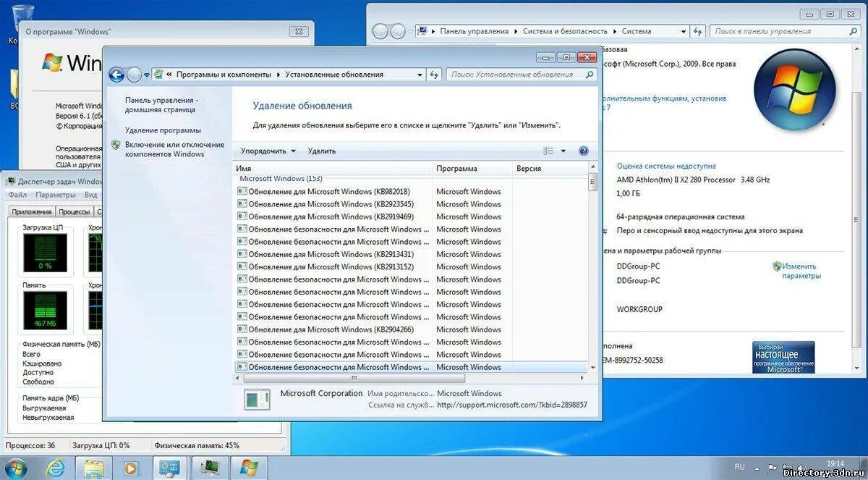Change the list view via view icon
Image resolution: width=868 pixels, height=480 pixels.
[548, 151]
